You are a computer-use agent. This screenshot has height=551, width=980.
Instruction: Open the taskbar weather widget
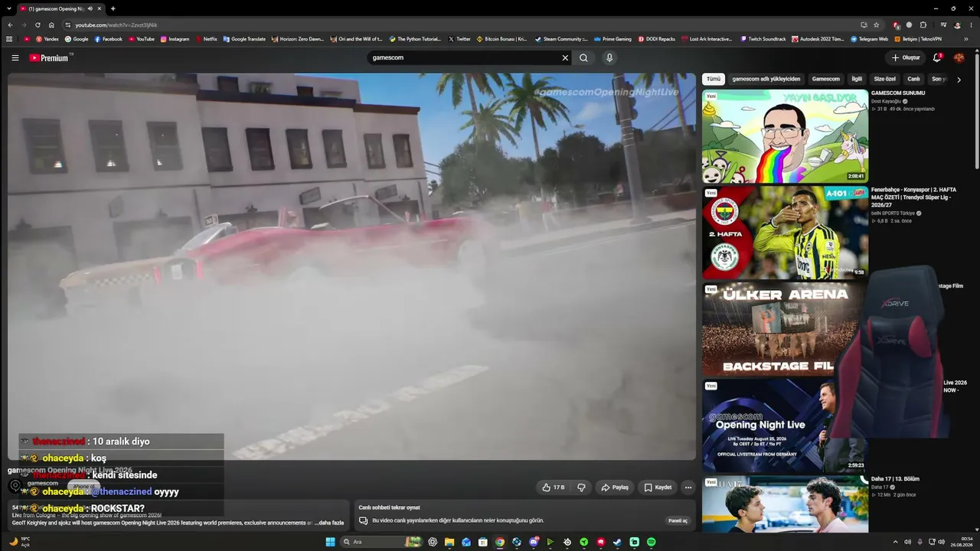click(20, 542)
